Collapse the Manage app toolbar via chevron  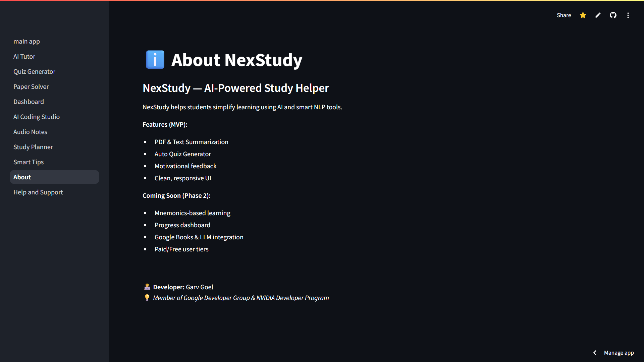click(x=595, y=353)
